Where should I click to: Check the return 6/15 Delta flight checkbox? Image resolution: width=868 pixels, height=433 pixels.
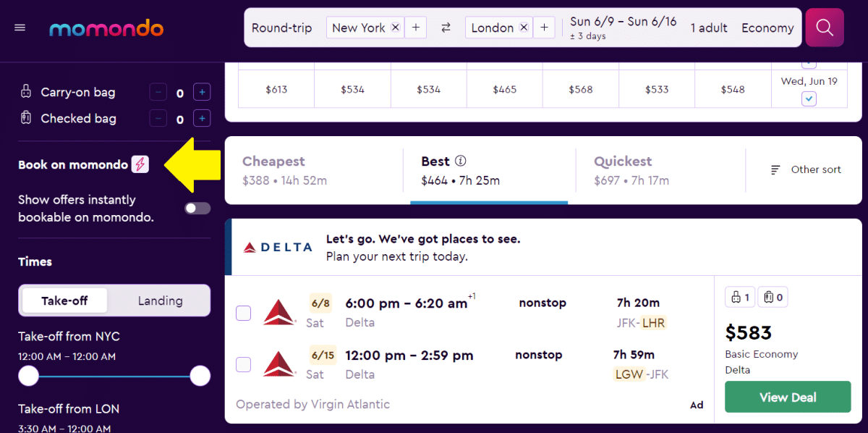[x=243, y=365]
